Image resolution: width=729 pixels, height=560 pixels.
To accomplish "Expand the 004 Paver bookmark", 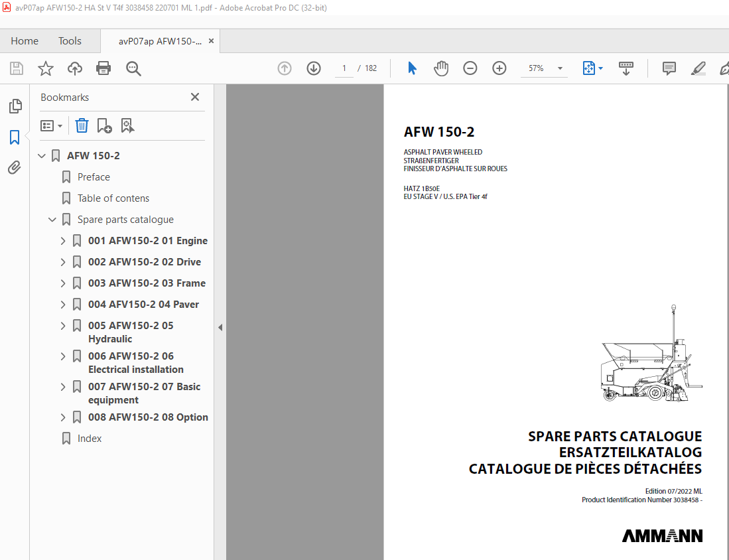I will click(x=63, y=305).
